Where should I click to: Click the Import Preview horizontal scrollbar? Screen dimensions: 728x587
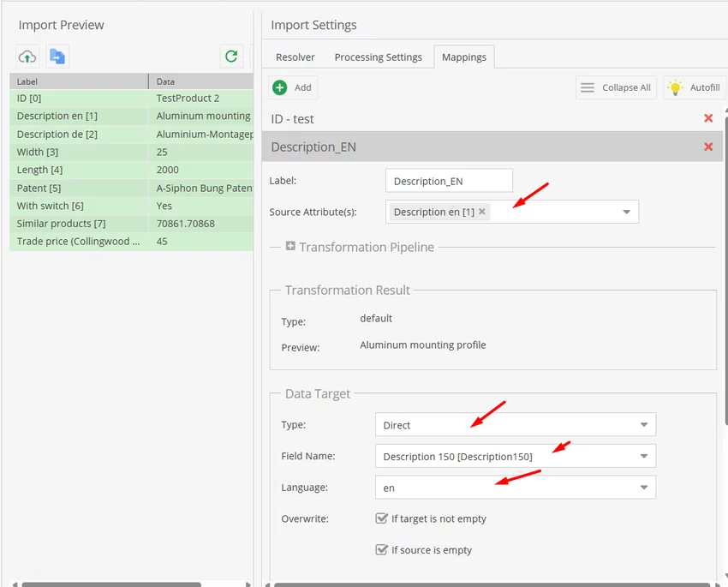tap(111, 584)
